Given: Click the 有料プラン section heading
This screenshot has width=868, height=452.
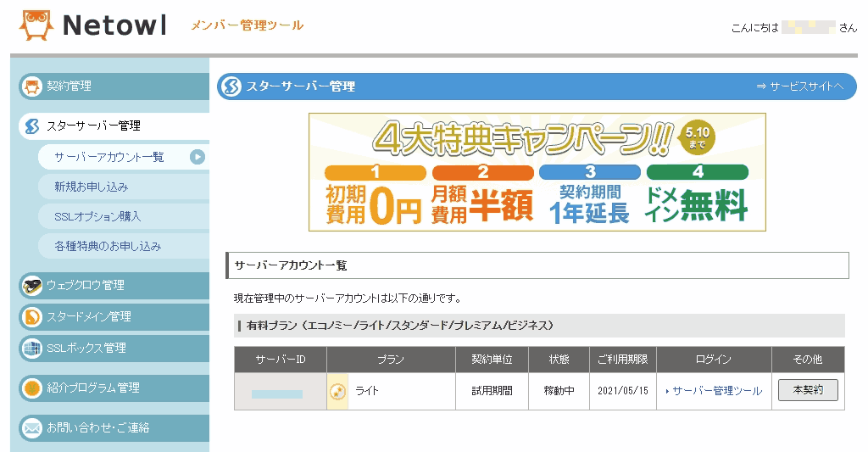Looking at the screenshot, I should [x=539, y=326].
